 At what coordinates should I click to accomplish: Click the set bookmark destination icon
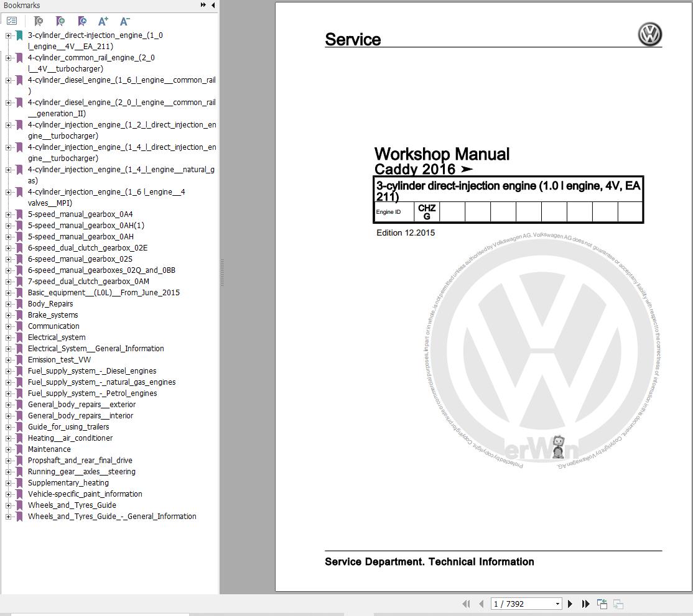[x=81, y=21]
